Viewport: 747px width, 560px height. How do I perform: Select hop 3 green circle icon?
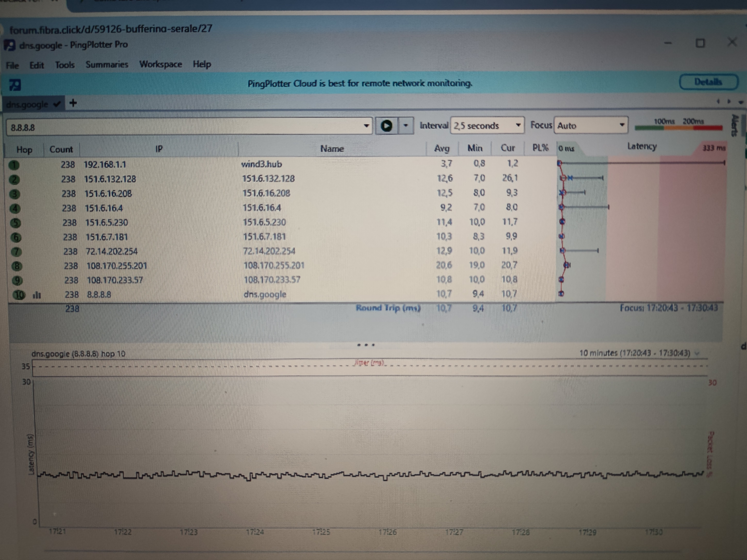coord(15,194)
